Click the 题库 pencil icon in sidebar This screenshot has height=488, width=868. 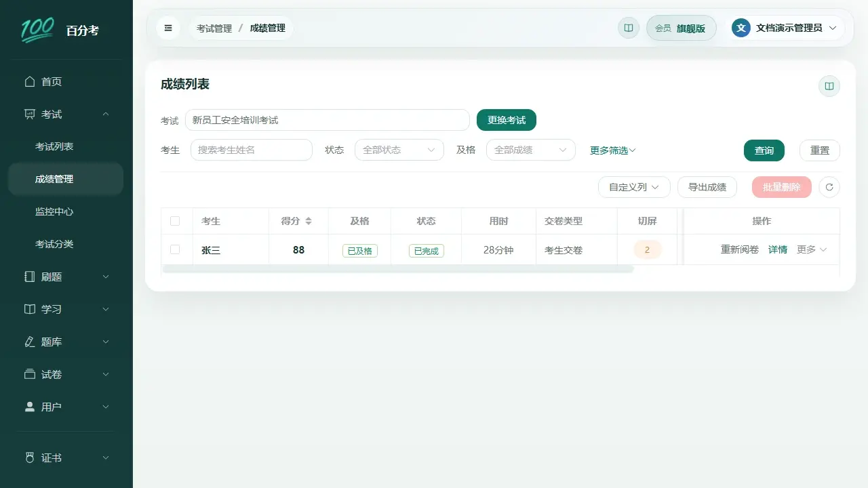point(29,342)
